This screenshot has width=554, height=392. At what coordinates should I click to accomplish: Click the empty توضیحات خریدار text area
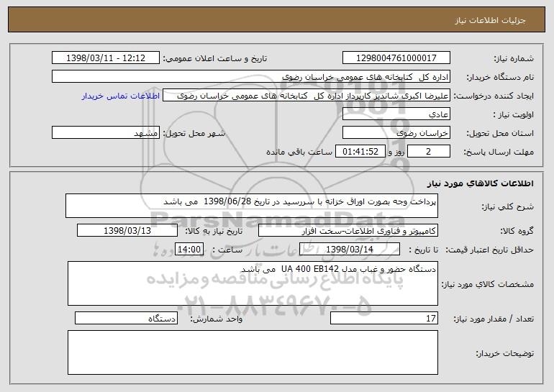(x=253, y=352)
